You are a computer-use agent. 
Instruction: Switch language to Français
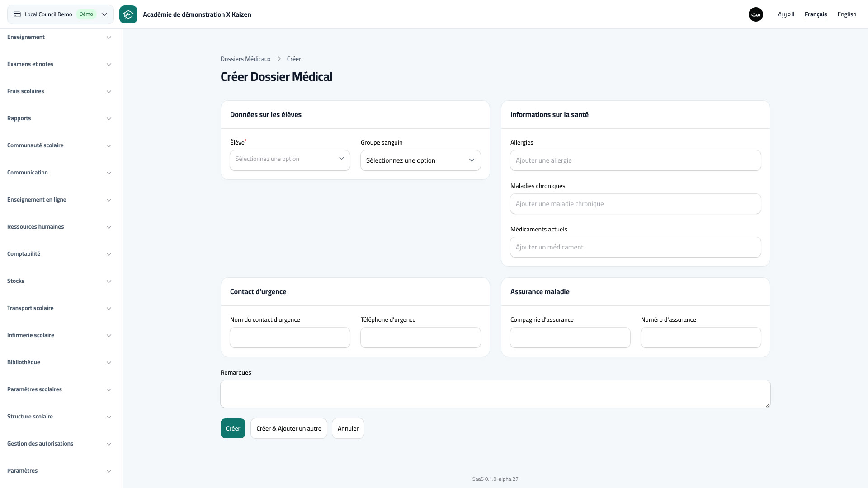[816, 14]
